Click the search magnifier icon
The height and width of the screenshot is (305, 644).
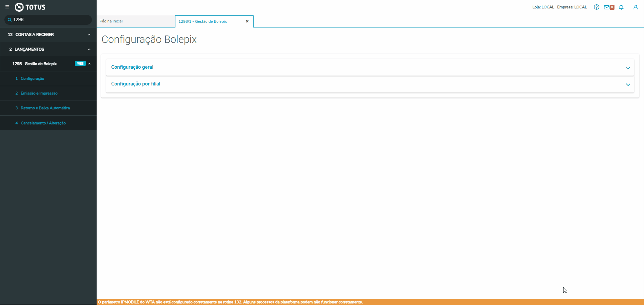[9, 20]
